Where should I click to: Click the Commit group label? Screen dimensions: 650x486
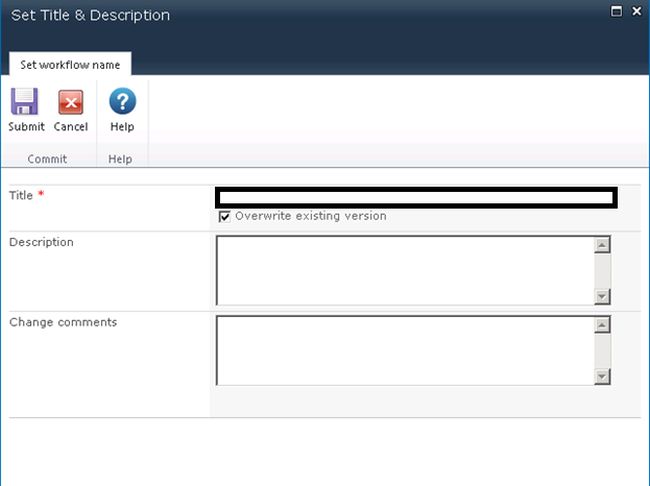point(47,159)
